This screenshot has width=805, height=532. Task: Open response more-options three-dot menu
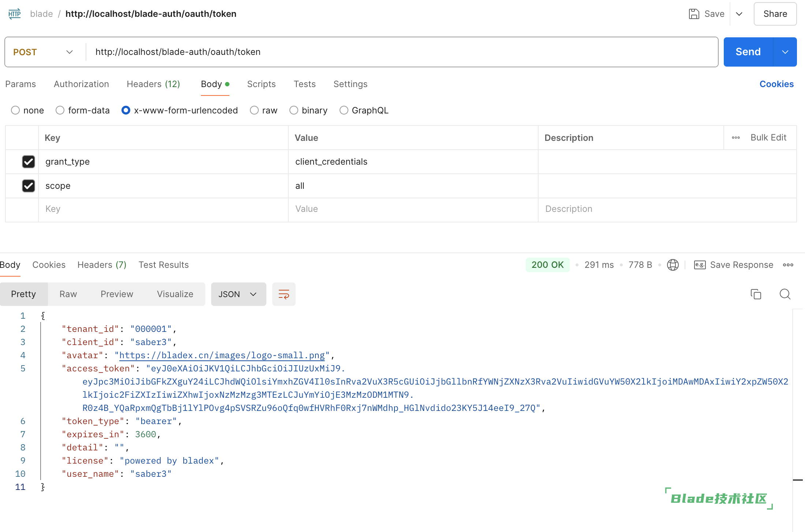click(788, 265)
